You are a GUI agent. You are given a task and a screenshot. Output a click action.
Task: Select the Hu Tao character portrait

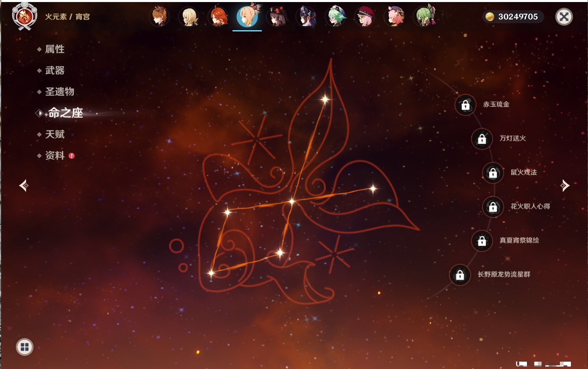coord(277,17)
